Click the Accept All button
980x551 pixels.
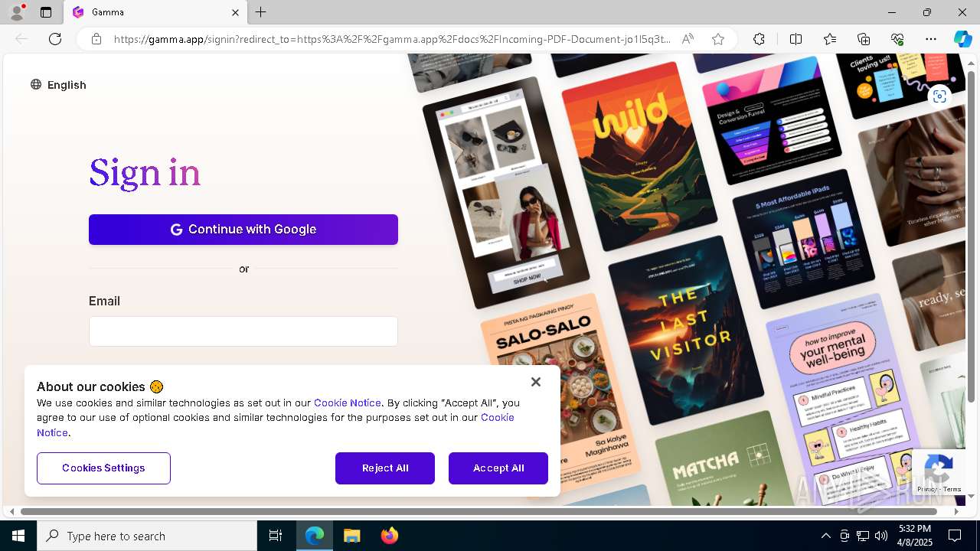[x=498, y=468]
